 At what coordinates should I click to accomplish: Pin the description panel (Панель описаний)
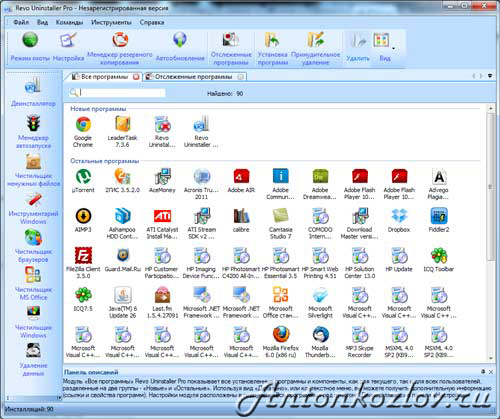tap(483, 371)
